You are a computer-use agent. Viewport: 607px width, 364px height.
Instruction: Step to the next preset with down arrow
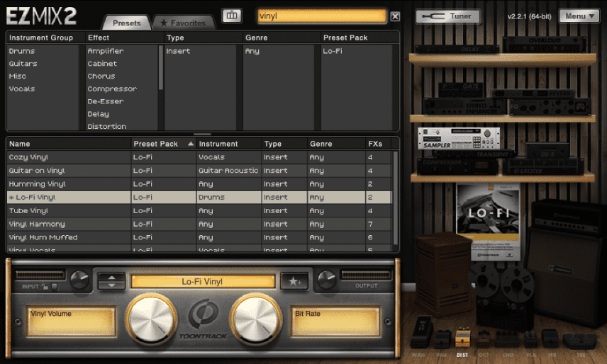111,285
